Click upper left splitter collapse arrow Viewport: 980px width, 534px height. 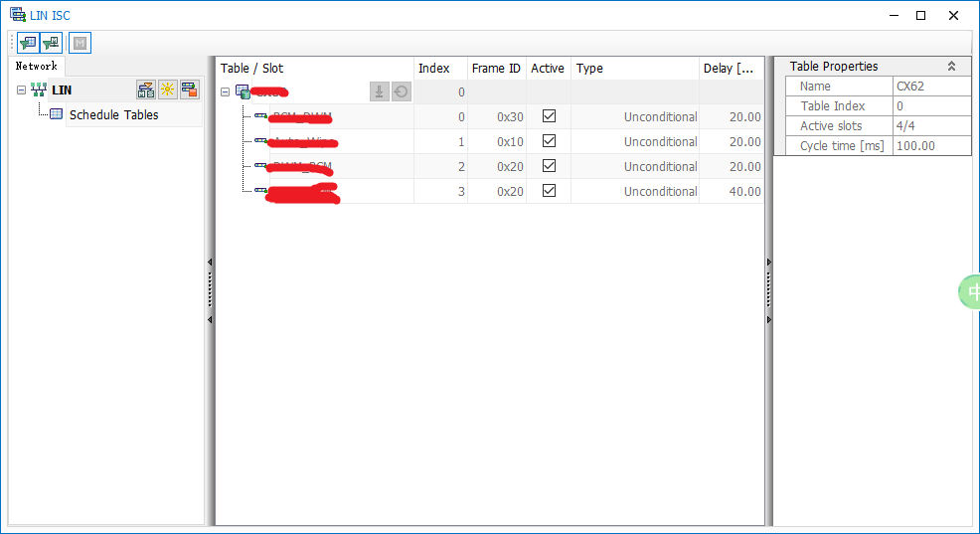pos(210,262)
